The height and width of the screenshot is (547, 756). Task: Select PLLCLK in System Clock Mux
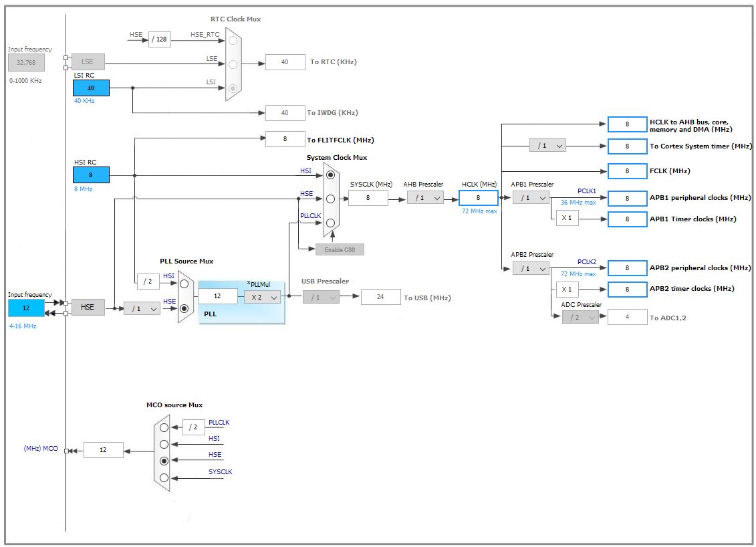(330, 223)
